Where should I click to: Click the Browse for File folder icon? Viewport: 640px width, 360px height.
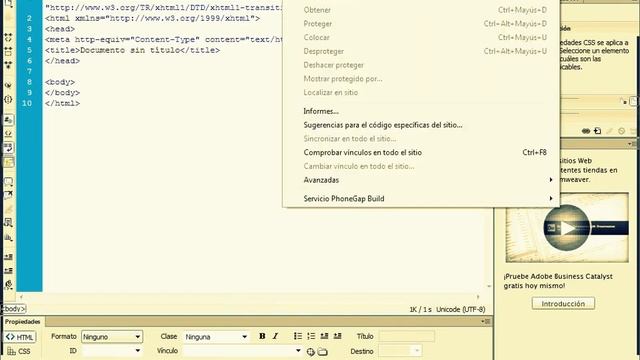pos(322,351)
